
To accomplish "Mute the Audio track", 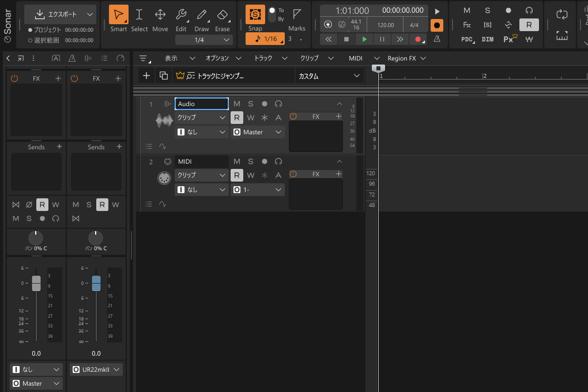I will point(237,104).
